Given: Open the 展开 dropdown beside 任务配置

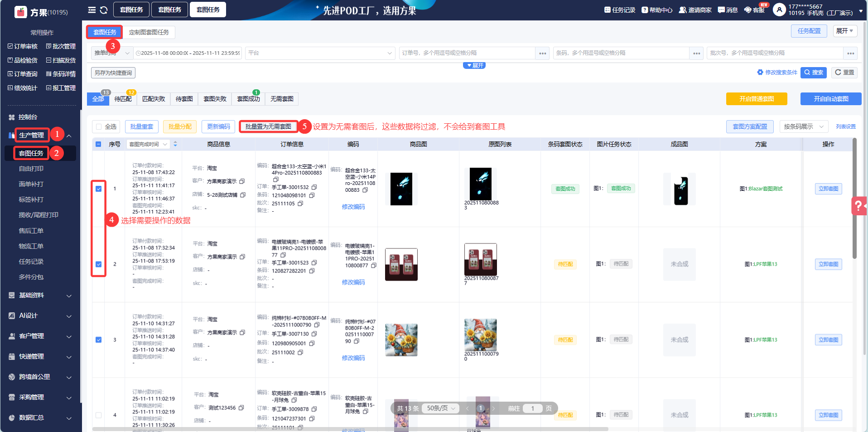Looking at the screenshot, I should point(845,31).
